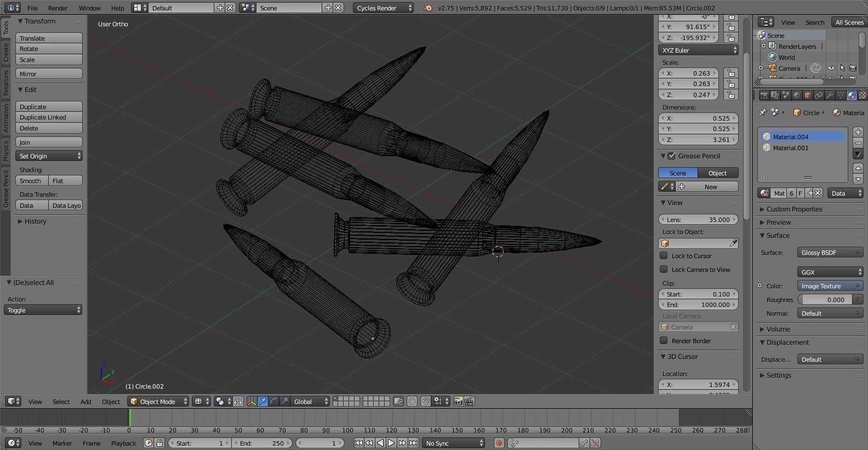Click the Lens value slider

click(x=699, y=220)
